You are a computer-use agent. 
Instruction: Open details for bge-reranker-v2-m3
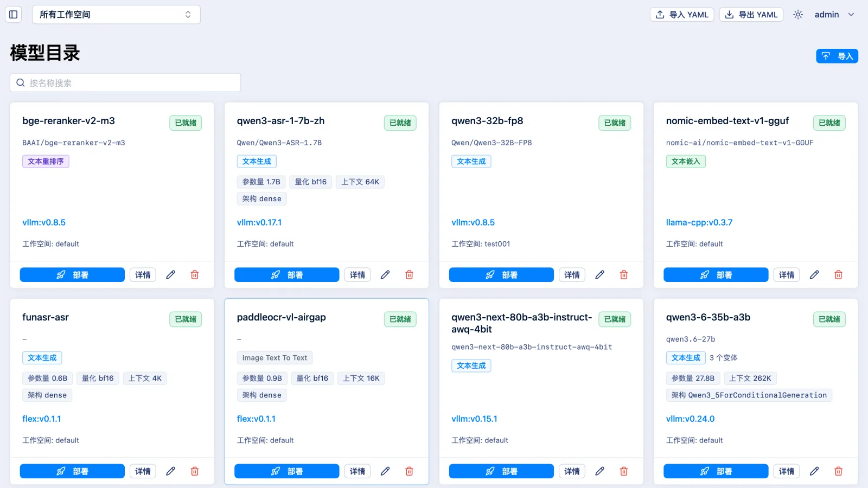point(143,275)
